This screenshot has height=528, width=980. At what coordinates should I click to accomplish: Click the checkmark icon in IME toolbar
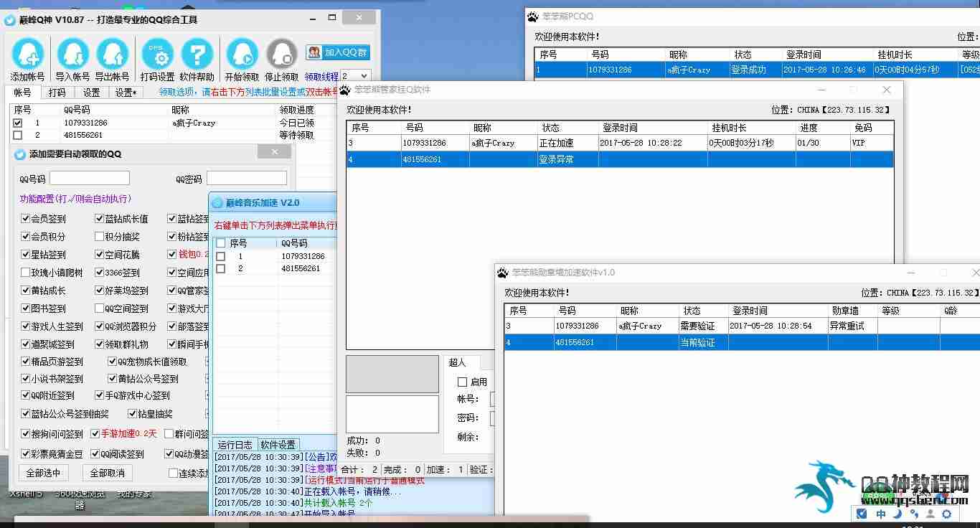pyautogui.click(x=862, y=514)
